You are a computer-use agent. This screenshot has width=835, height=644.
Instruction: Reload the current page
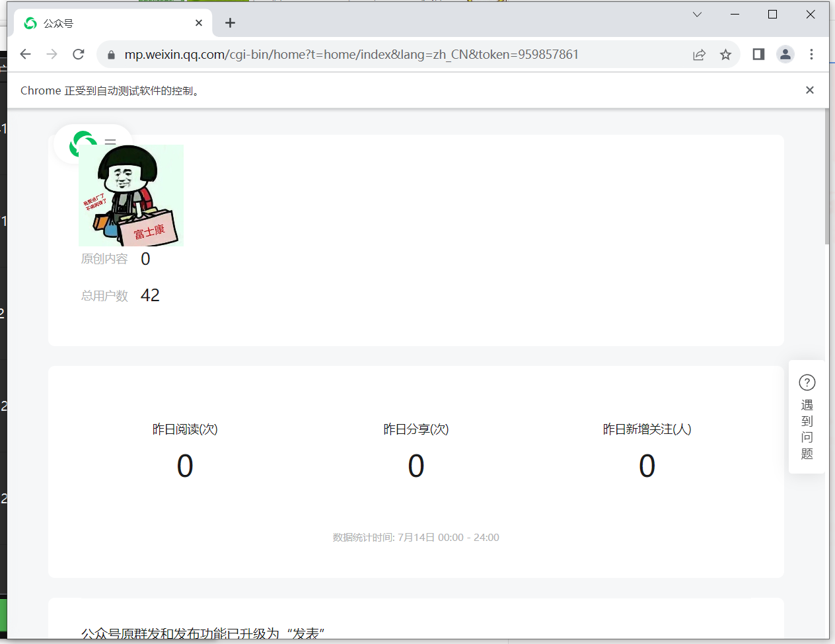pos(78,54)
